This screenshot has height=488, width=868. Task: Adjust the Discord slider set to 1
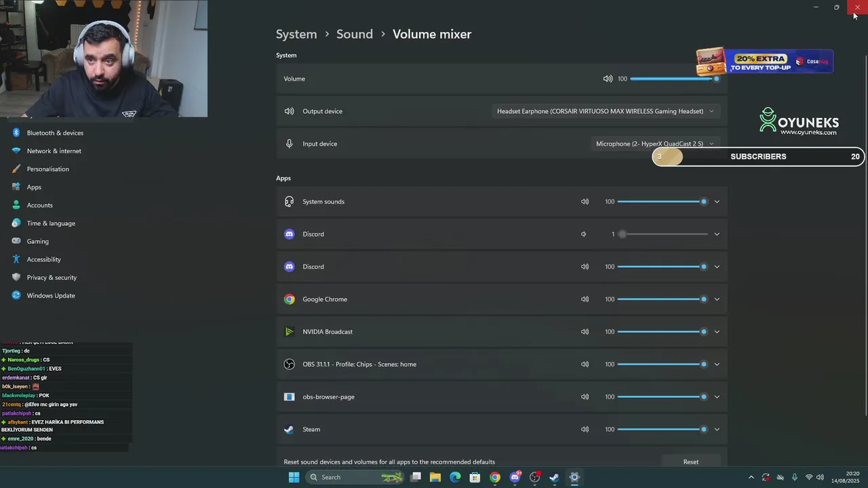pyautogui.click(x=663, y=234)
